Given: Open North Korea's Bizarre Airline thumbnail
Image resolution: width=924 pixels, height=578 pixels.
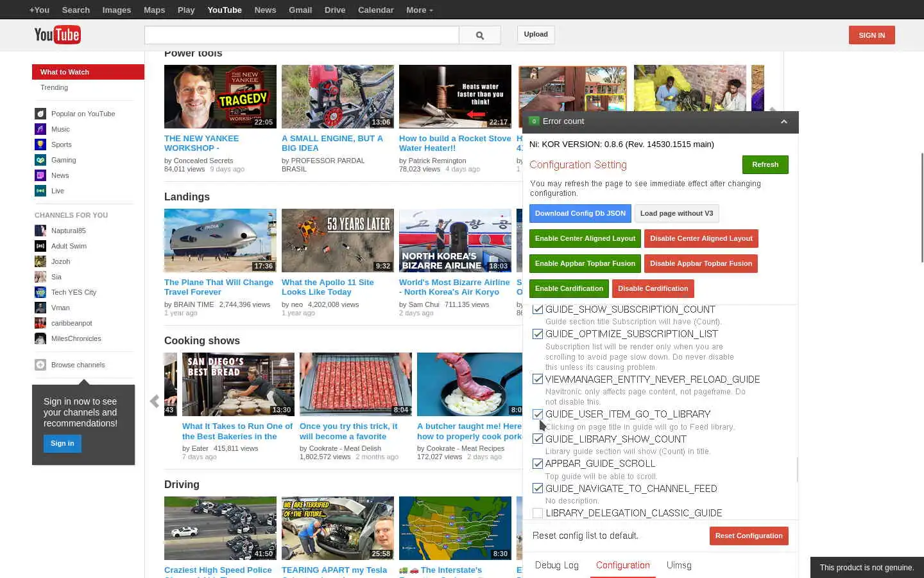Looking at the screenshot, I should 455,240.
